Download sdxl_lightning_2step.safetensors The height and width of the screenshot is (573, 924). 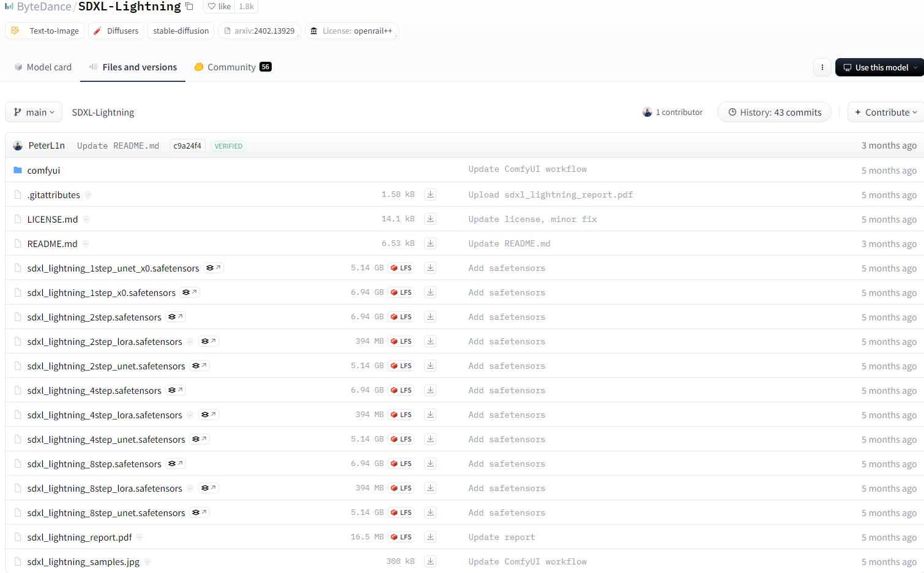pyautogui.click(x=430, y=317)
